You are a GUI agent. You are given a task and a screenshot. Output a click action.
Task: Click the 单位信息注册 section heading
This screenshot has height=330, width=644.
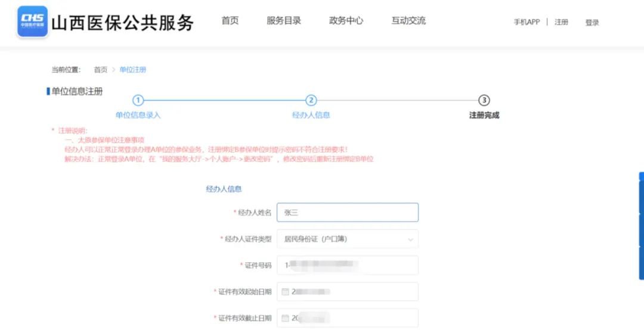(77, 92)
